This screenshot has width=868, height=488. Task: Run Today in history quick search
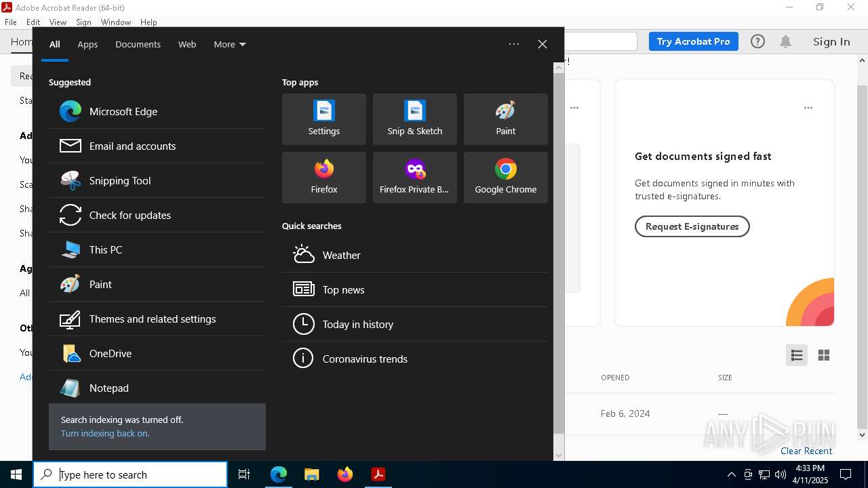[x=415, y=324]
